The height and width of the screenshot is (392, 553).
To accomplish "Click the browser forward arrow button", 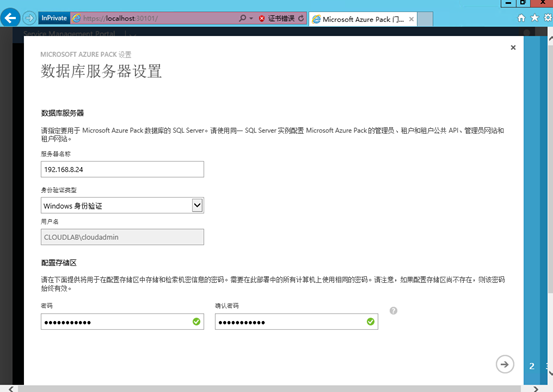I will [29, 18].
